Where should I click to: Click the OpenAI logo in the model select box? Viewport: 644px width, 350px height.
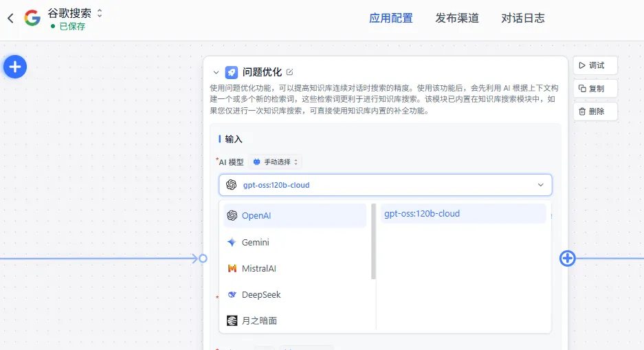pyautogui.click(x=232, y=185)
